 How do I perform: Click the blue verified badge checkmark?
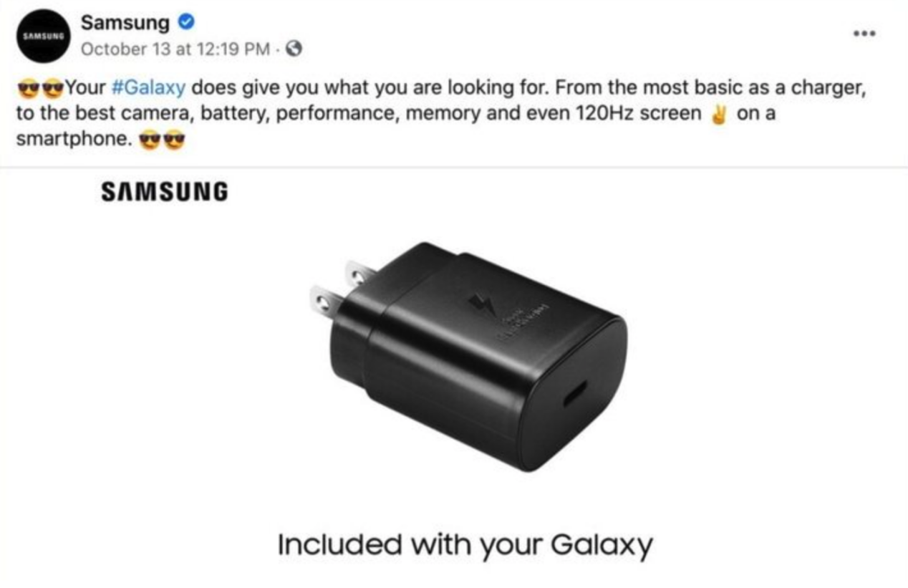[185, 23]
